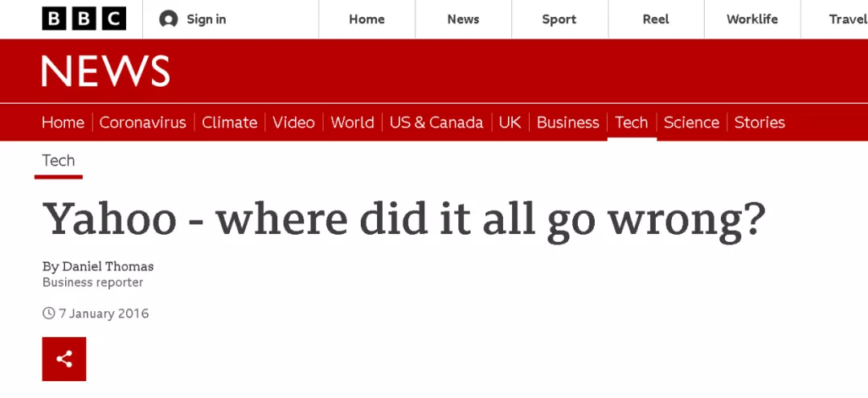The height and width of the screenshot is (398, 868).
Task: Go to Home tab in News menu
Action: (x=63, y=122)
